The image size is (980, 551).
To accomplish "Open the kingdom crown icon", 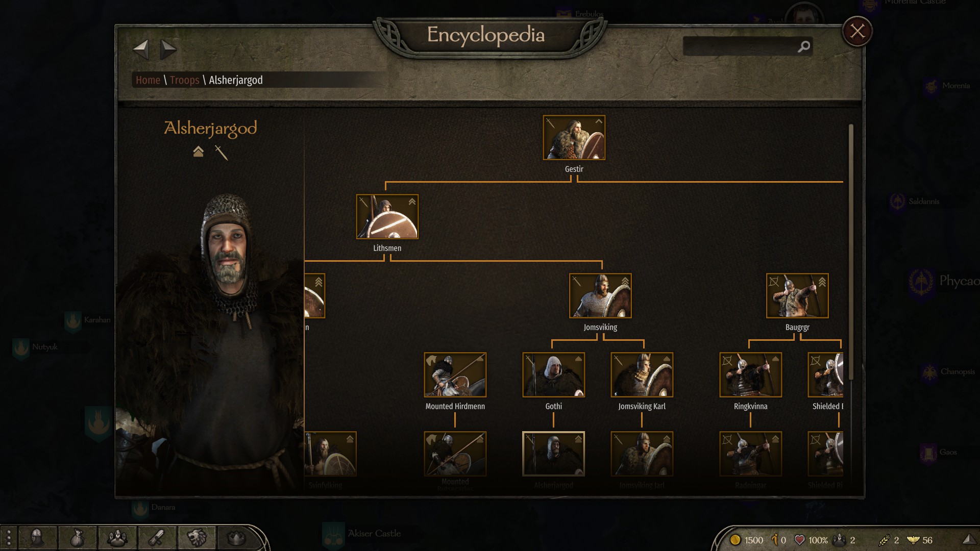I will [x=236, y=538].
